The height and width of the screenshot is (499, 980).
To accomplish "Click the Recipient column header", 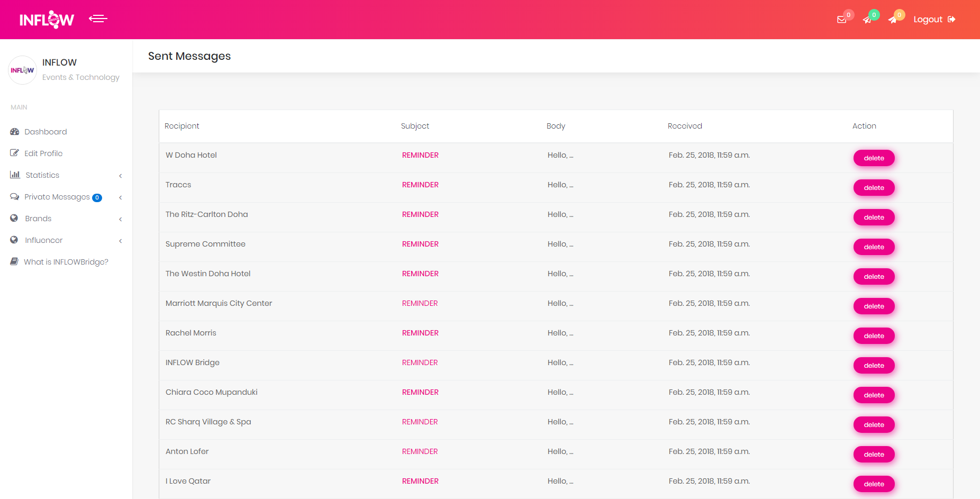I will pos(182,126).
